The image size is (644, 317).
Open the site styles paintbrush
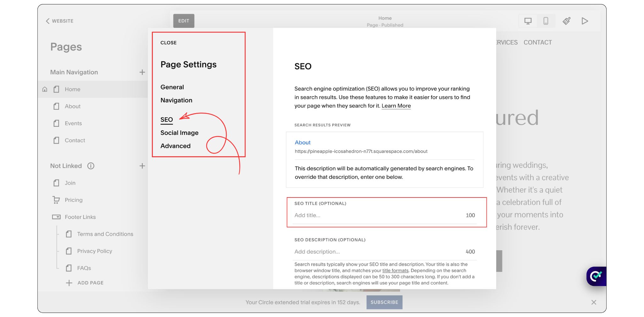[x=567, y=21]
